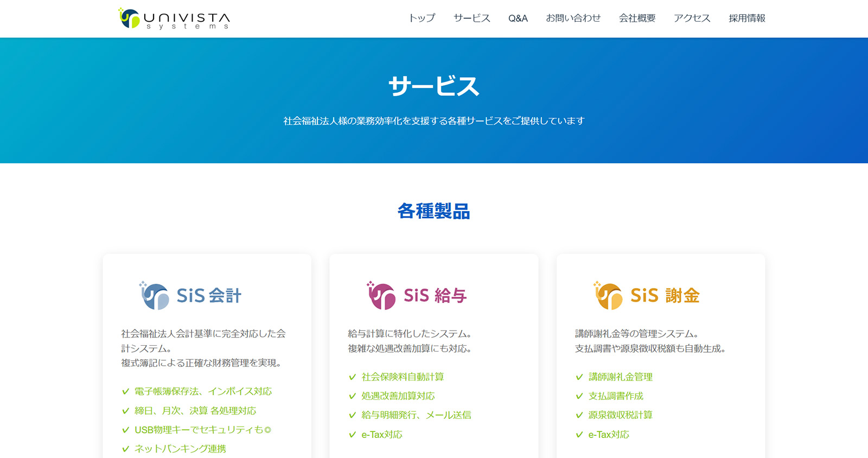Open the トップ menu item

point(422,18)
